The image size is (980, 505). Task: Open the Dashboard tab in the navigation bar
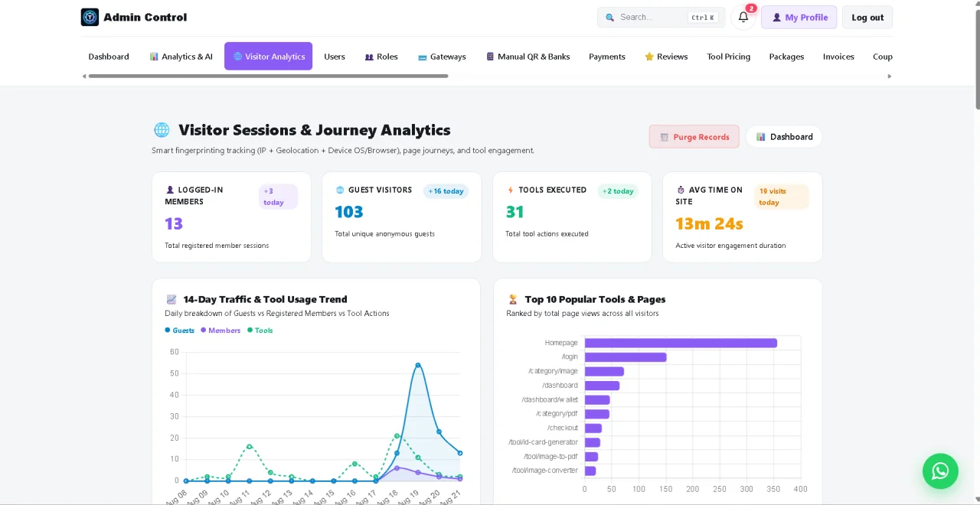pyautogui.click(x=109, y=57)
